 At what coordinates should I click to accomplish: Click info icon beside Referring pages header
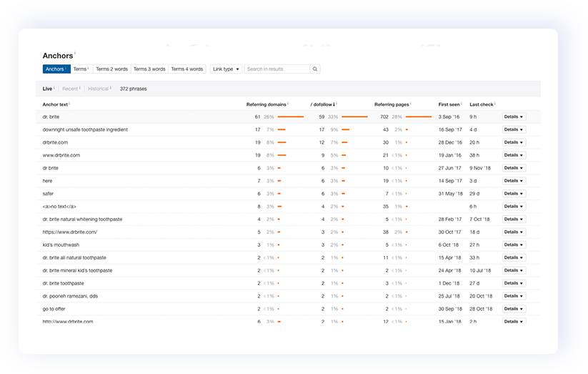coord(411,103)
